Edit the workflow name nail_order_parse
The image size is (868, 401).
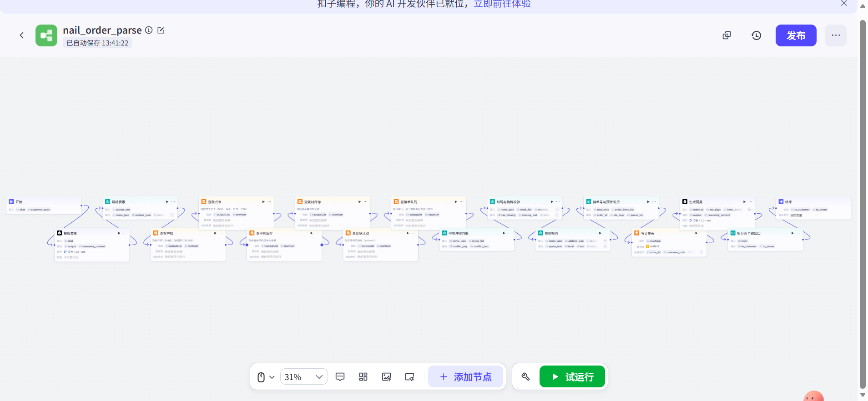pos(161,30)
